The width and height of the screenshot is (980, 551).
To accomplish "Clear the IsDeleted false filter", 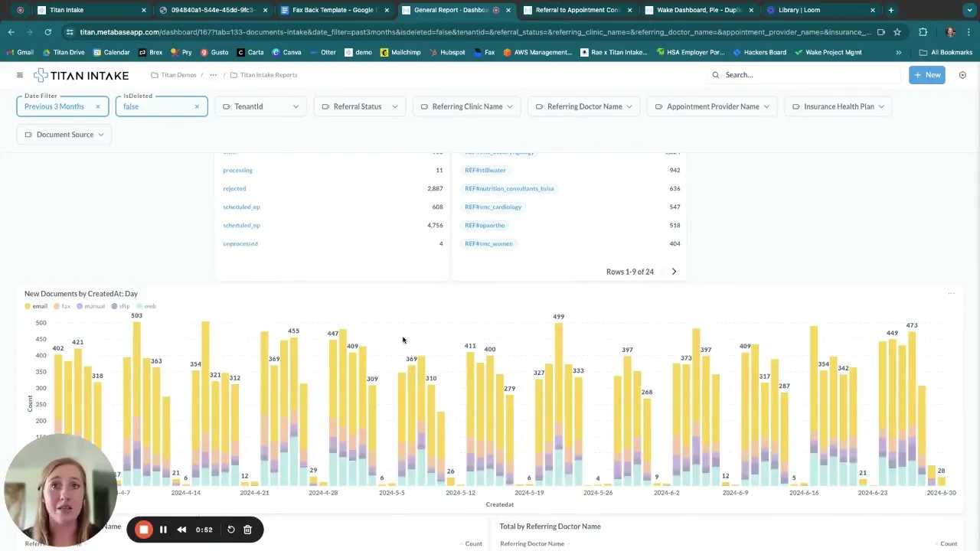I will tap(196, 106).
